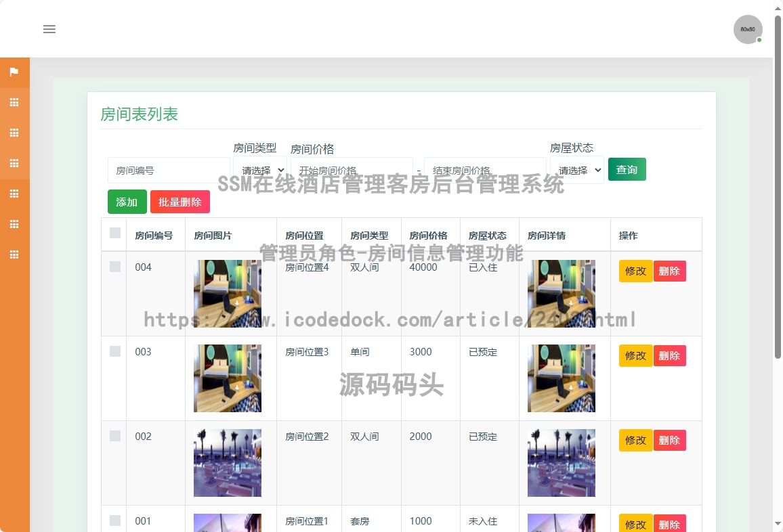Open the sixth sidebar grid icon
The width and height of the screenshot is (783, 532).
click(14, 254)
